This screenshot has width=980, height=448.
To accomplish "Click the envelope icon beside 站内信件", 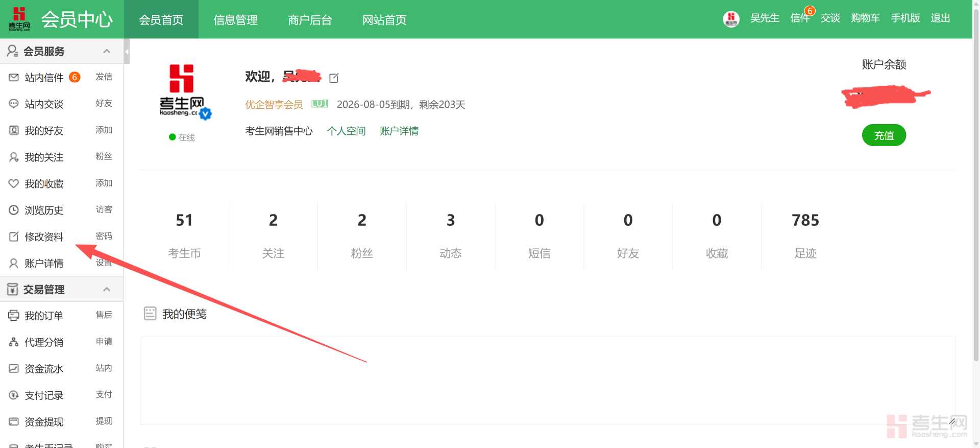I will tap(14, 78).
